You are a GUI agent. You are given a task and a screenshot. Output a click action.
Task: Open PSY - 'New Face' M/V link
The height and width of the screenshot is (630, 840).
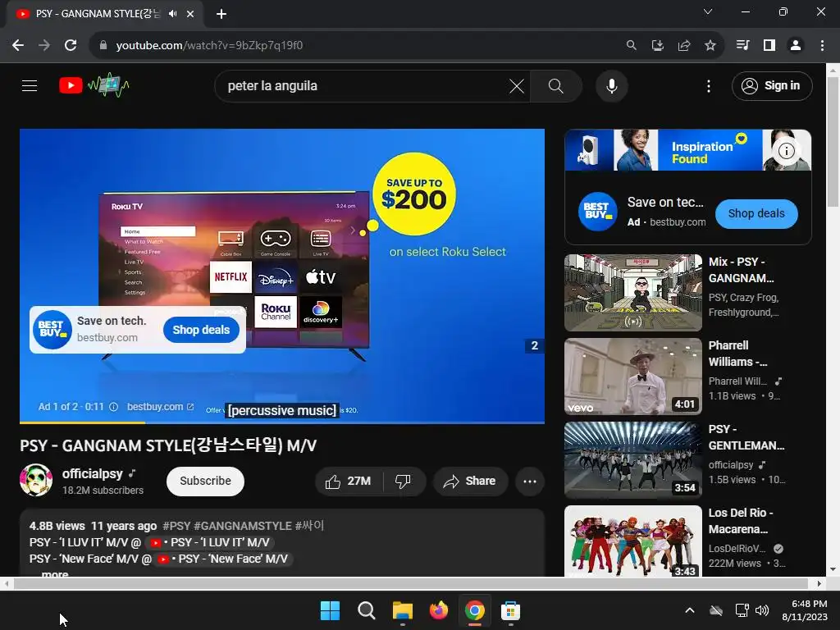click(223, 559)
